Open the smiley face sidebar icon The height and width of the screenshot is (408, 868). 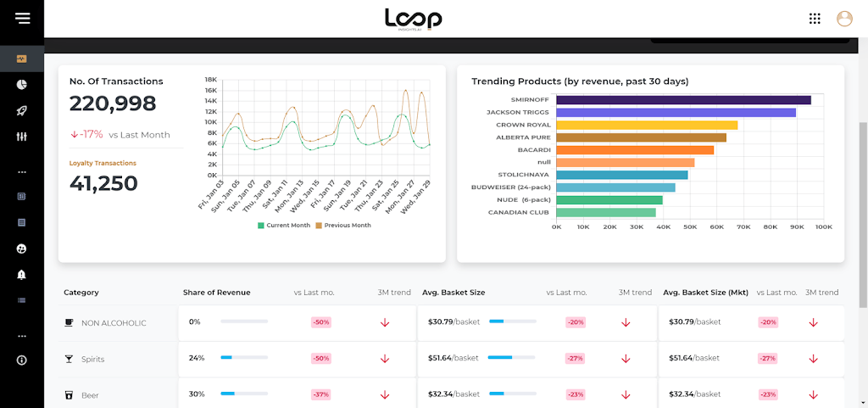[21, 249]
